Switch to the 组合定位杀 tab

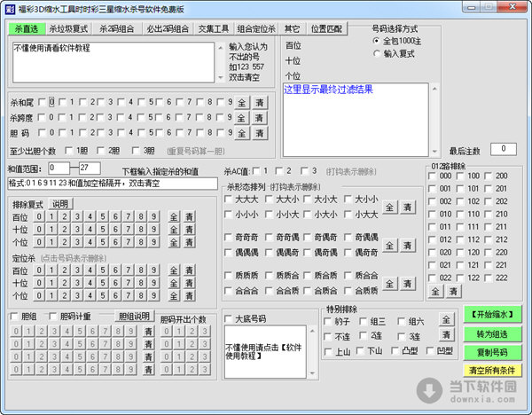tap(256, 29)
